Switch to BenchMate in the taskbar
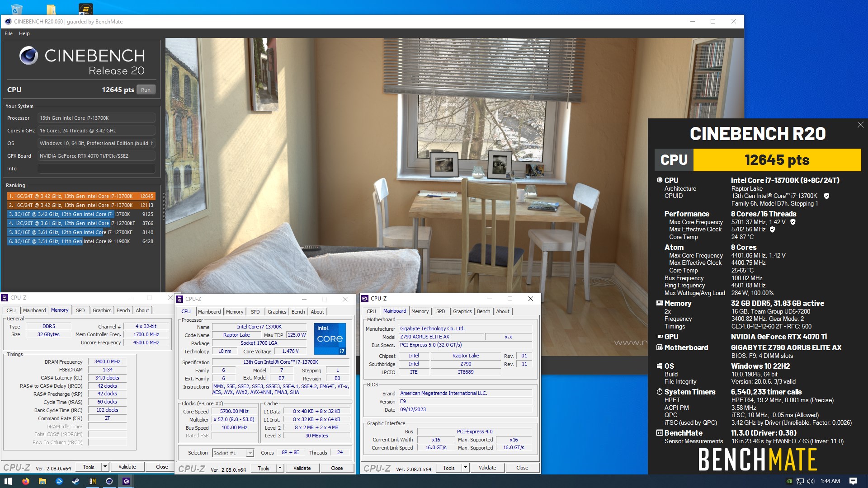The width and height of the screenshot is (868, 488). pyautogui.click(x=92, y=481)
